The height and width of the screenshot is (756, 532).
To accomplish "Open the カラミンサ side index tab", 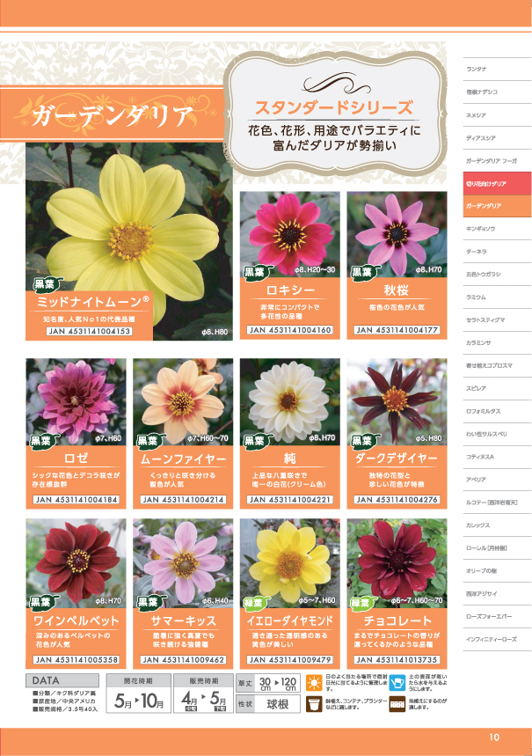I will coord(497,342).
